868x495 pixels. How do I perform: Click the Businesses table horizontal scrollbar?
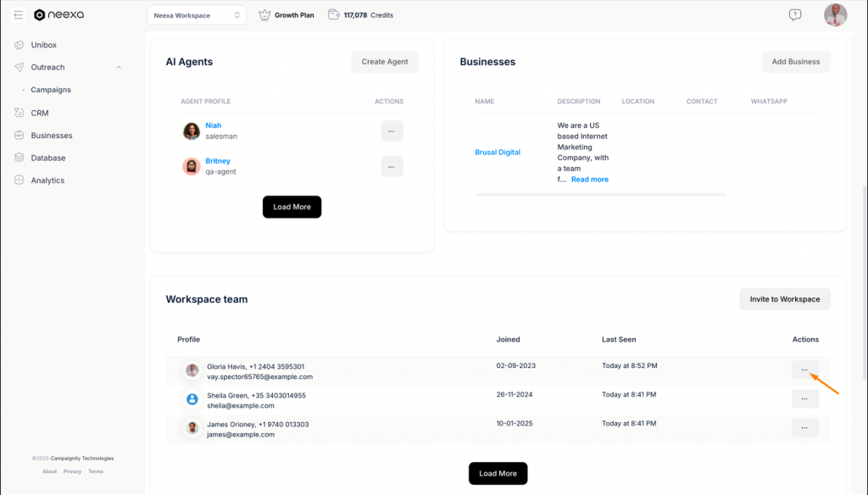(600, 195)
